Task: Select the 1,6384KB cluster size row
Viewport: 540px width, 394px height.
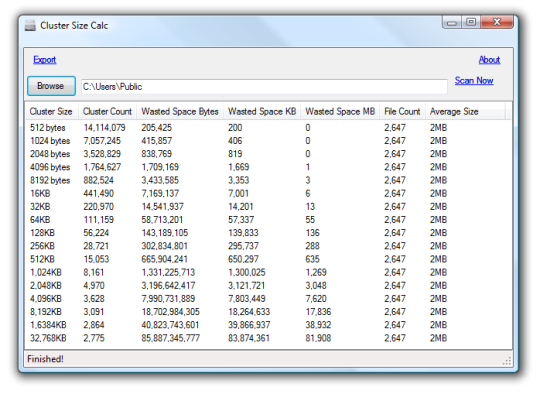Action: (x=269, y=325)
